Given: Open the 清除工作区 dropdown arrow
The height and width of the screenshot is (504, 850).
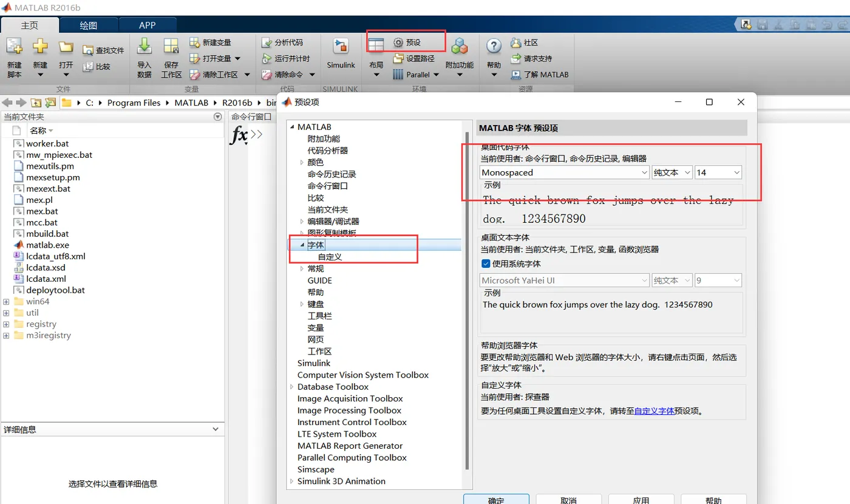Looking at the screenshot, I should point(246,75).
